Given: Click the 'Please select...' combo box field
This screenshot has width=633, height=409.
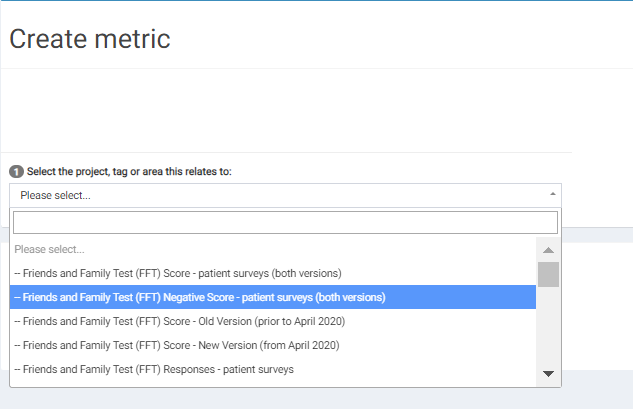Looking at the screenshot, I should [280, 195].
